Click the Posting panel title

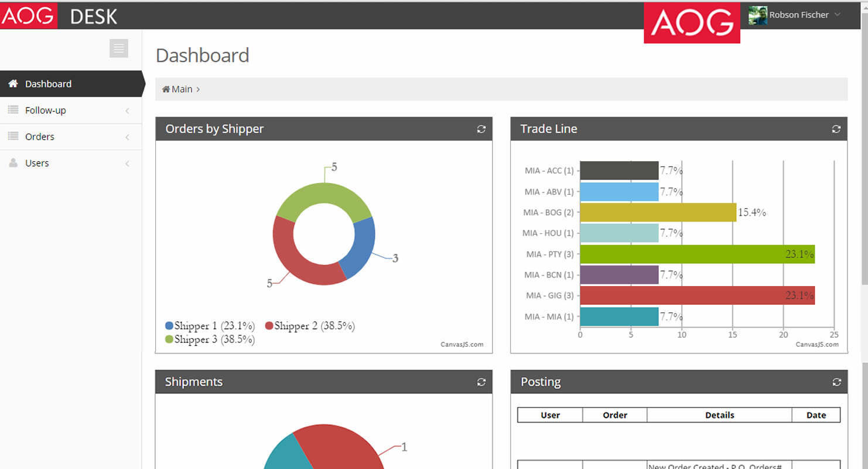click(x=541, y=382)
